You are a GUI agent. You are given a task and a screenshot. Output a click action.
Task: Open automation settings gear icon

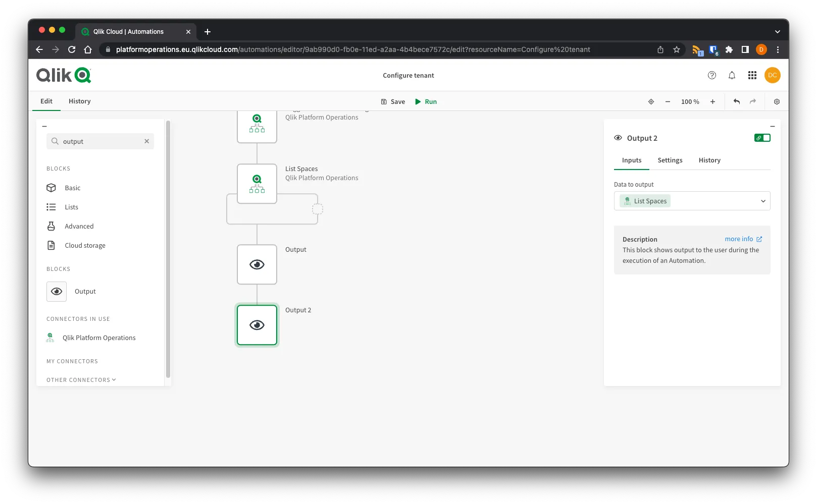click(777, 101)
